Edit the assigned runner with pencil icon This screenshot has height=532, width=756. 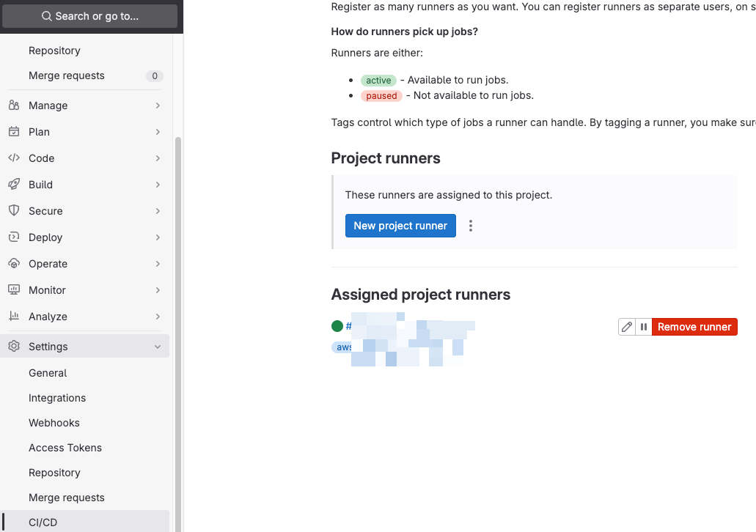coord(627,327)
